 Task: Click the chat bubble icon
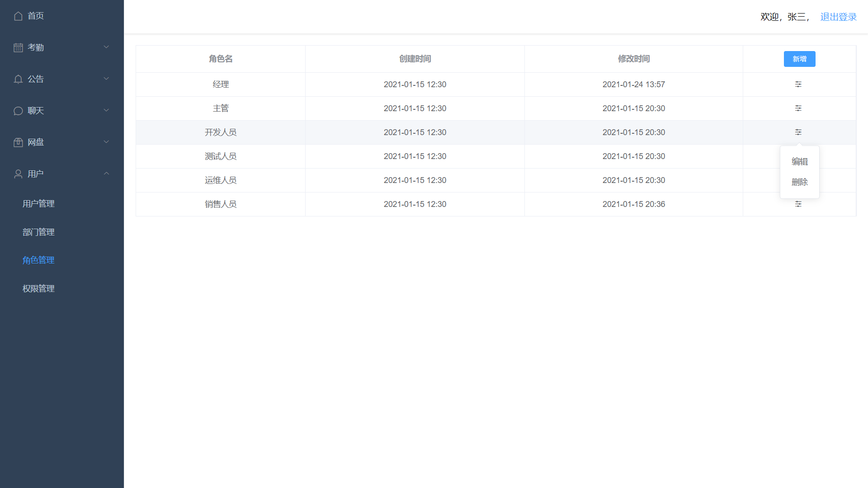point(18,111)
